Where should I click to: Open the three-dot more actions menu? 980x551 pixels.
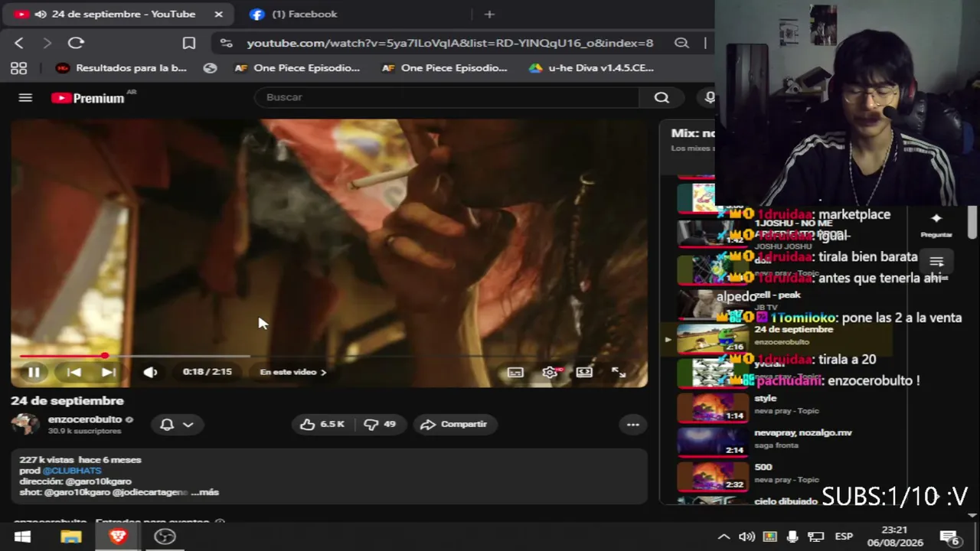tap(633, 424)
